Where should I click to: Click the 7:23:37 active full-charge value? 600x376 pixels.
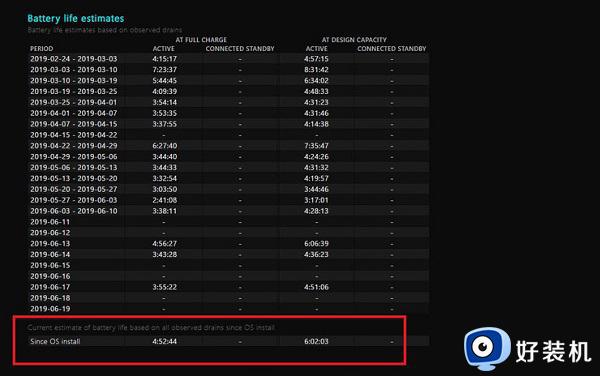[x=165, y=70]
